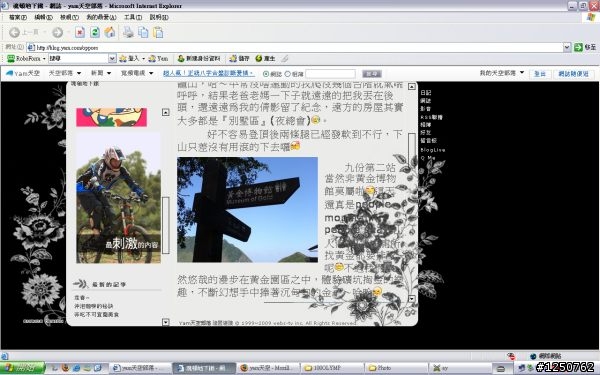600x375 pixels.
Task: Refresh the page with green arrows icon
Action: 95,33
